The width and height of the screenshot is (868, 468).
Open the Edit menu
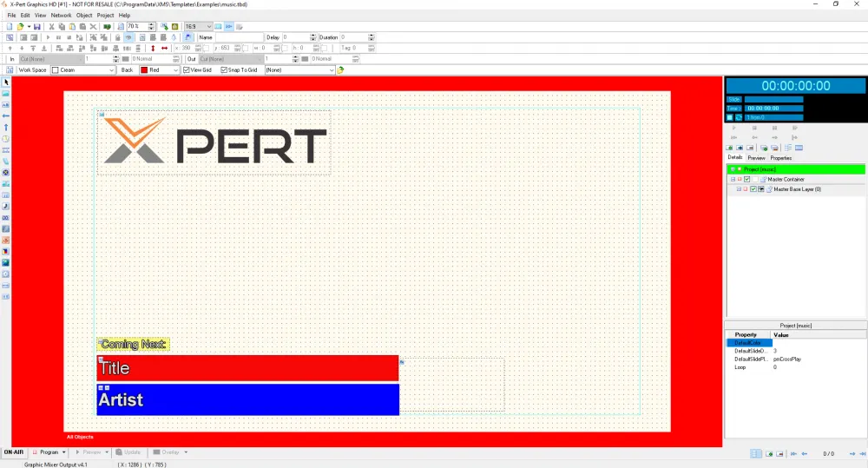pos(25,16)
